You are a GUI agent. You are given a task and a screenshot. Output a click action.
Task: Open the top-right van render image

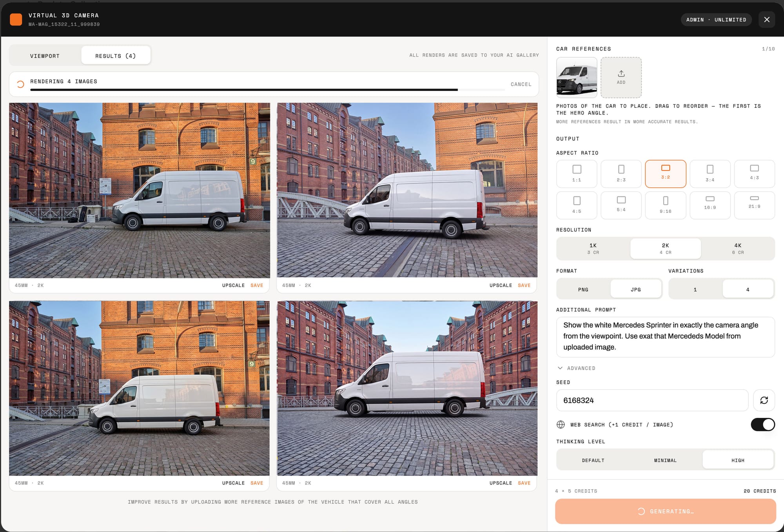click(407, 190)
